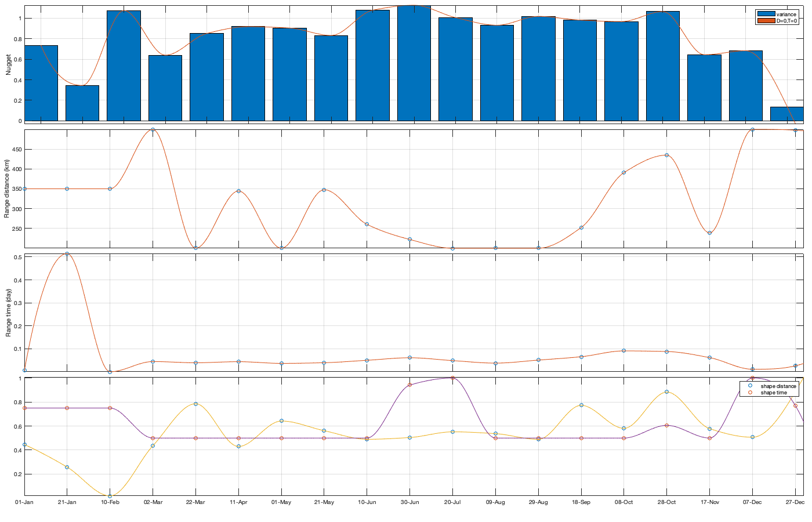Click the range distance peak marker at 02-Mar

pos(153,130)
